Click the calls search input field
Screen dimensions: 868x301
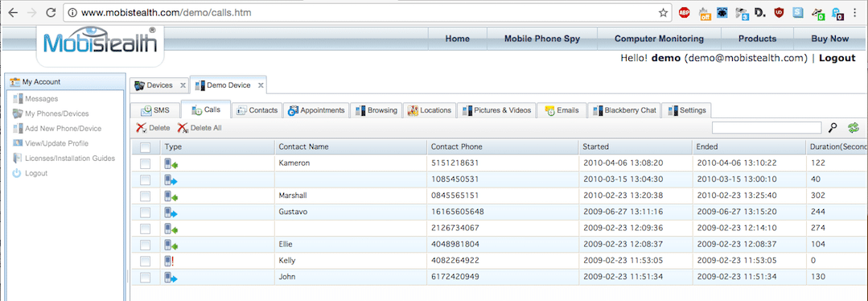coord(766,128)
